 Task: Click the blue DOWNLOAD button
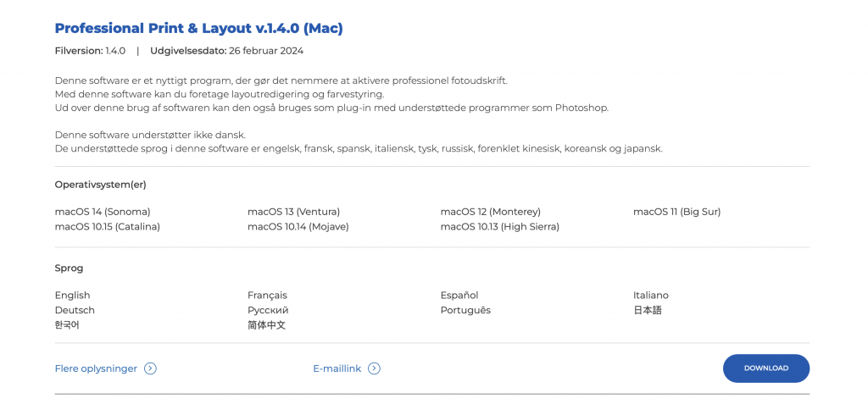(x=766, y=368)
